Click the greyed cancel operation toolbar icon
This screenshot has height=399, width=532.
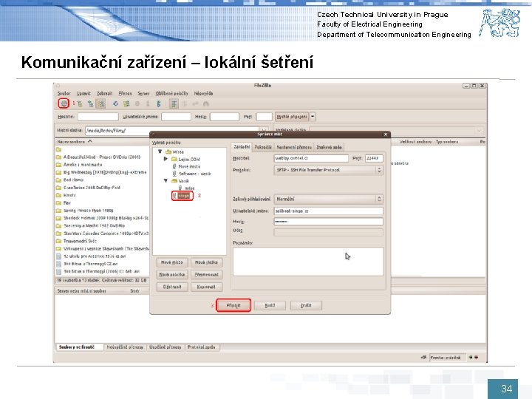pyautogui.click(x=137, y=104)
